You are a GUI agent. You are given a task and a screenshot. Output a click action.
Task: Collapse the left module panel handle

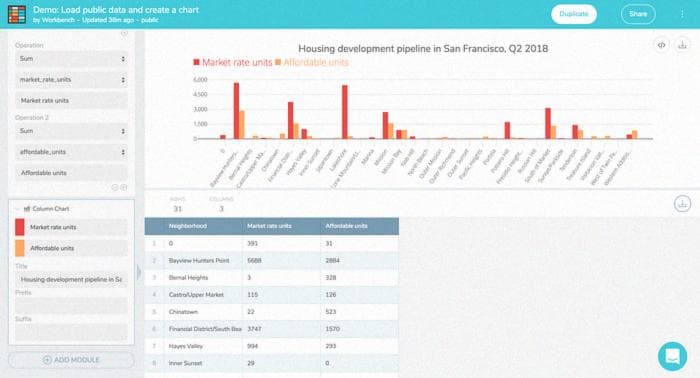pos(139,272)
